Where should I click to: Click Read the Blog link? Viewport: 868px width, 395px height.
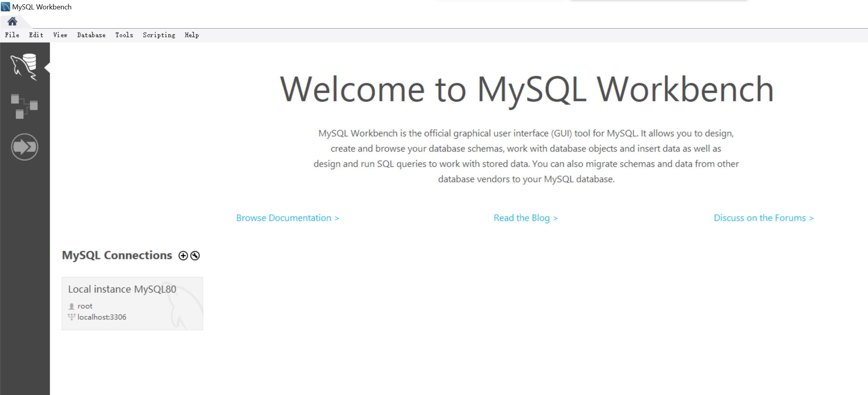[x=525, y=218]
